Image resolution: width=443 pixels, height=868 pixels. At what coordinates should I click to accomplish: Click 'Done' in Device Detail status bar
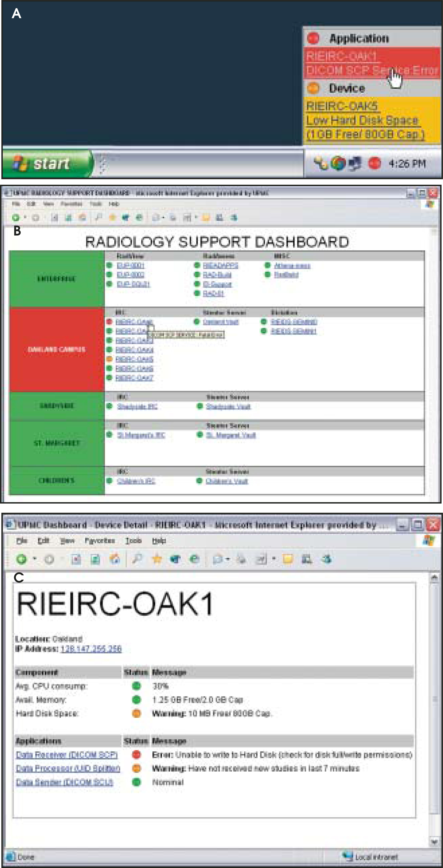26,857
